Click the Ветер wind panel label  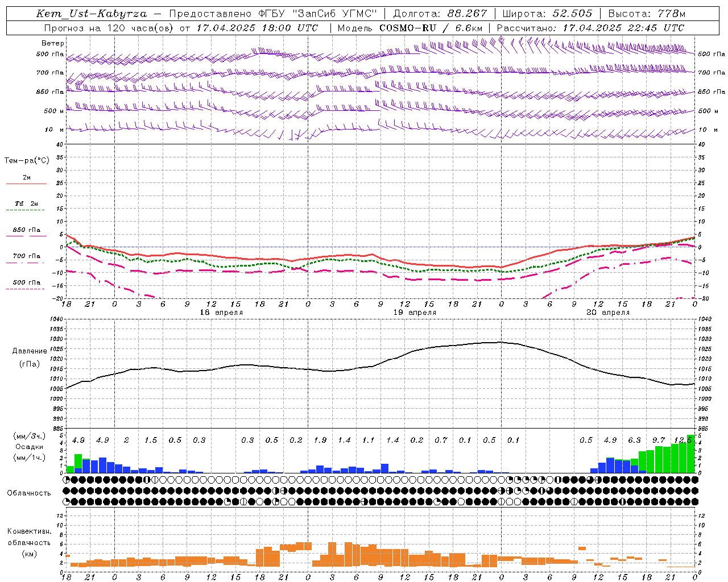pyautogui.click(x=53, y=43)
